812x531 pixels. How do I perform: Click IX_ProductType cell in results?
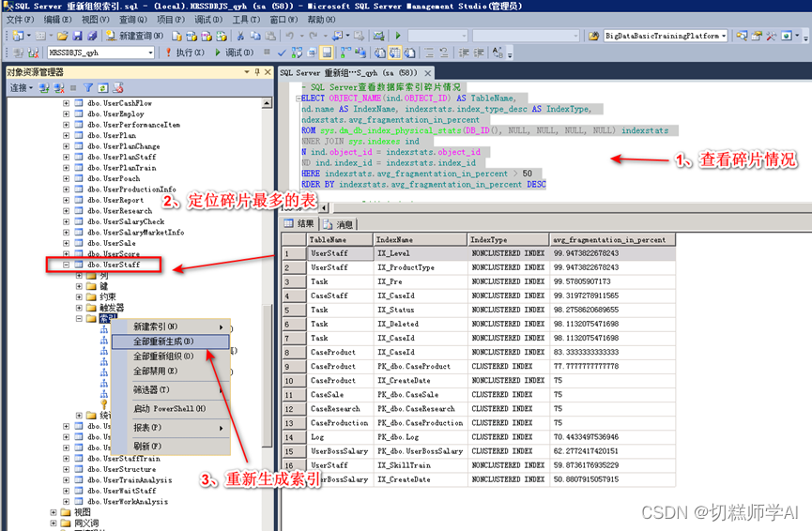(421, 267)
